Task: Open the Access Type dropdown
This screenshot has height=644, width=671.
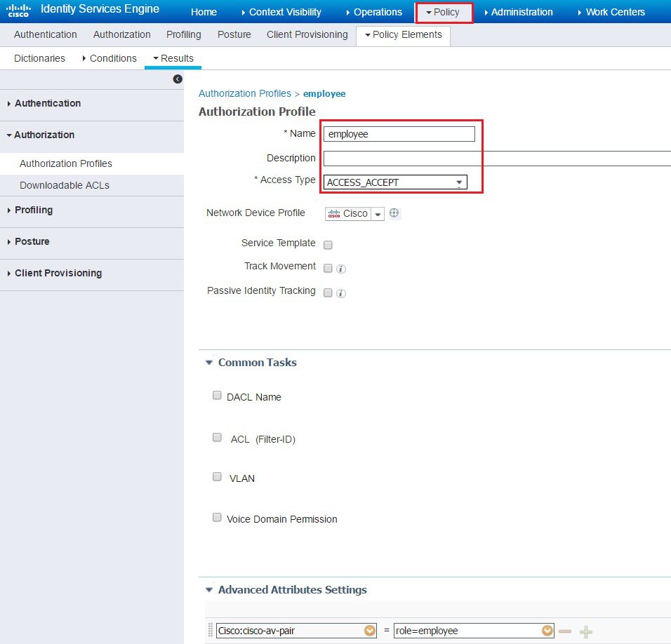Action: pyautogui.click(x=395, y=182)
